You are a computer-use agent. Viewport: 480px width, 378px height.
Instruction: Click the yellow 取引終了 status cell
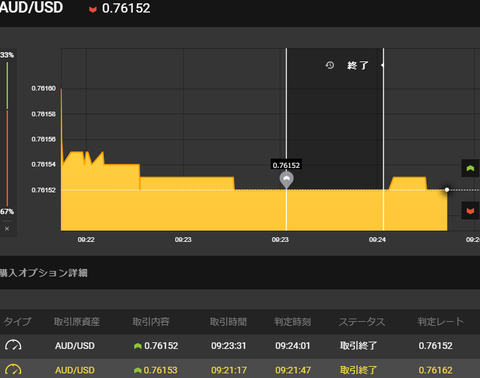[x=358, y=370]
